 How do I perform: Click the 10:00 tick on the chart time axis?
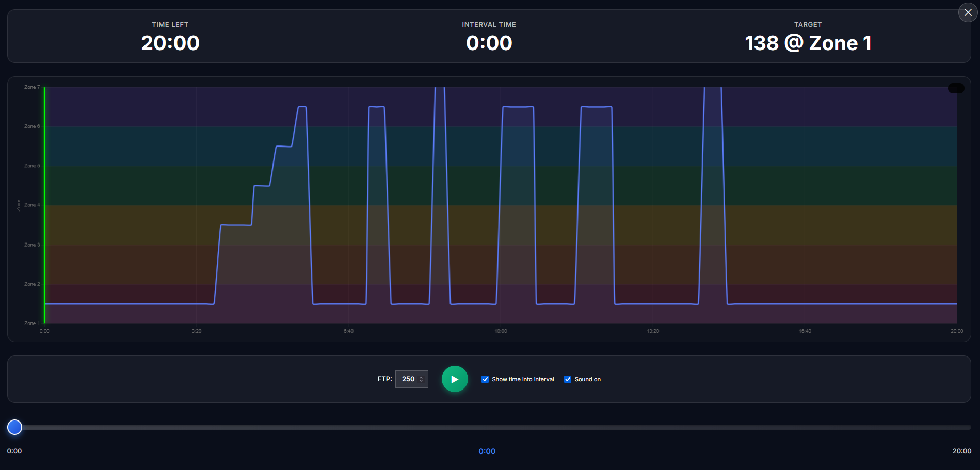coord(501,331)
